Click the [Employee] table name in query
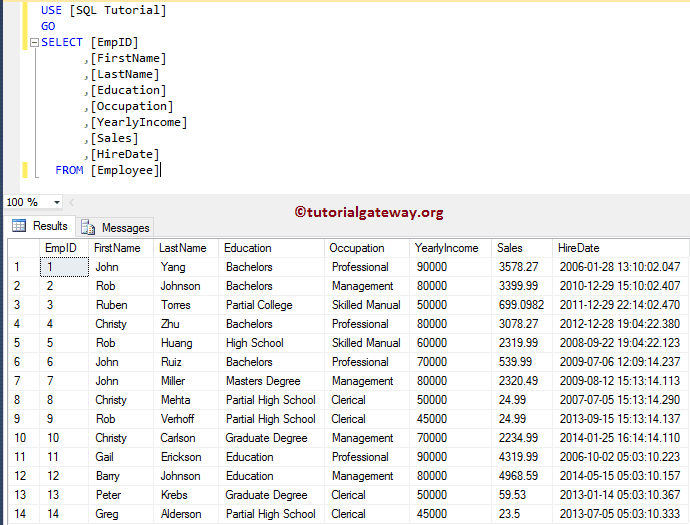Viewport: 690px width, 525px height. [125, 170]
